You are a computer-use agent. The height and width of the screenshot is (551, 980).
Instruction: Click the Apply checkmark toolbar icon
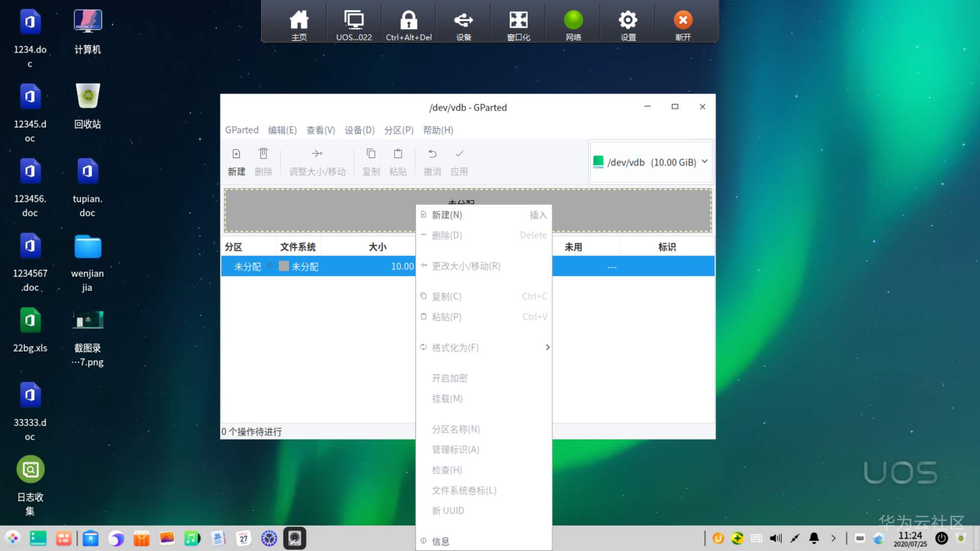(459, 154)
